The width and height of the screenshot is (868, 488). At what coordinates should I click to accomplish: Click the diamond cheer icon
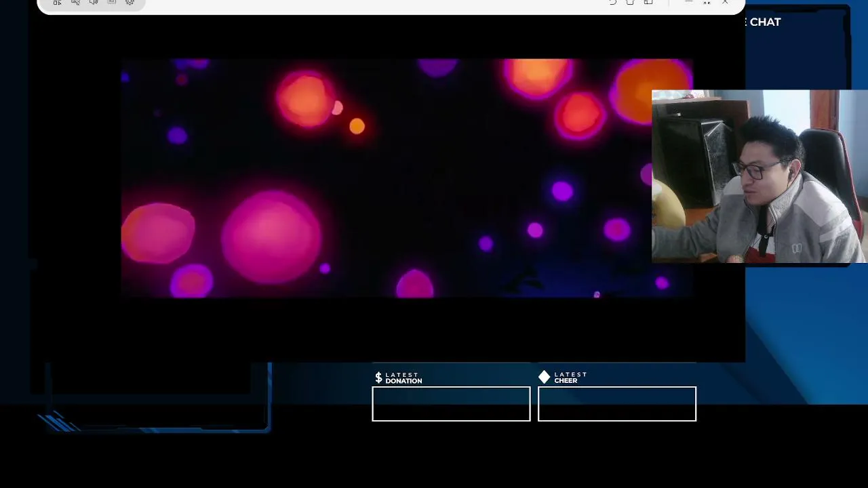tap(545, 377)
